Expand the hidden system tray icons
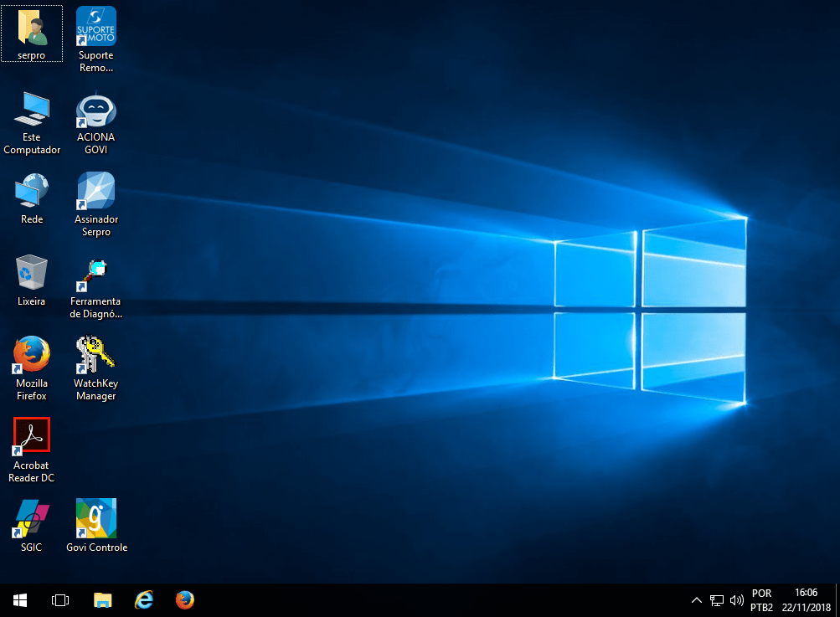 coord(696,600)
